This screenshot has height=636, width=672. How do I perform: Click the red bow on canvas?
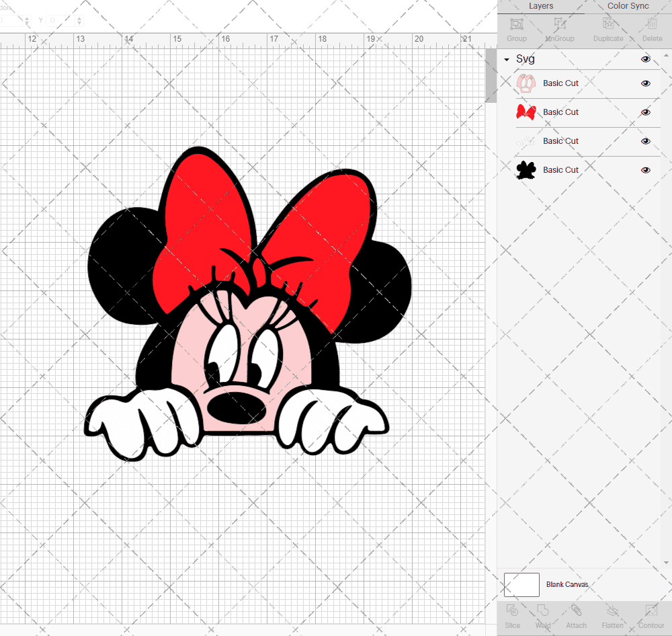click(206, 223)
